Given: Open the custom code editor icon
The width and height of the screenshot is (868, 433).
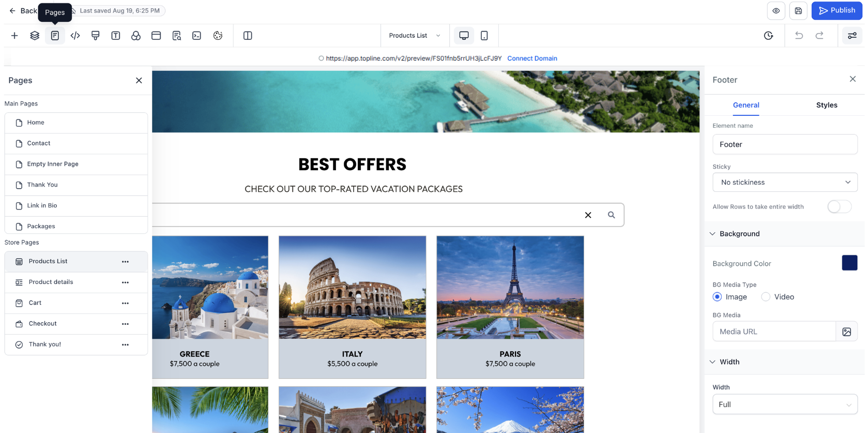Looking at the screenshot, I should 75,36.
